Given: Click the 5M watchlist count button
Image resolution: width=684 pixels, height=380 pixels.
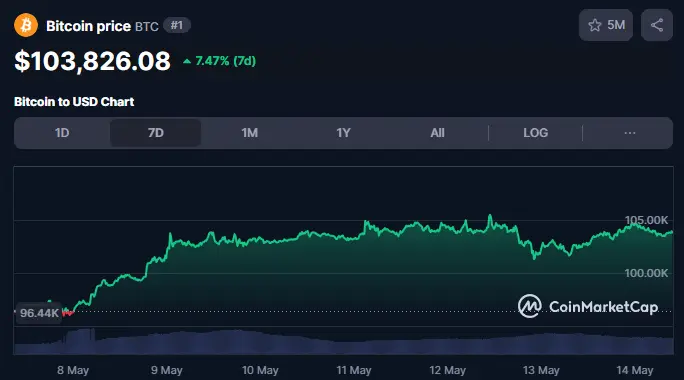Looking at the screenshot, I should tap(606, 25).
